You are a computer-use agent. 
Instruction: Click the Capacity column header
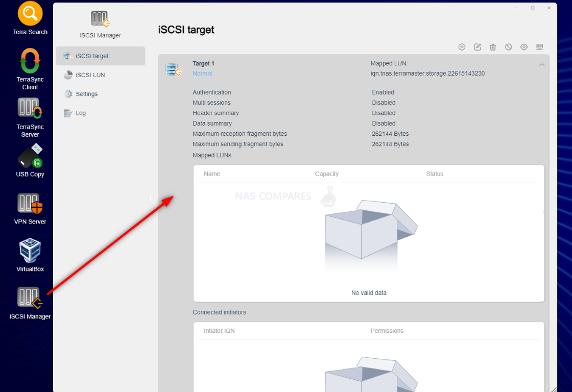[326, 174]
